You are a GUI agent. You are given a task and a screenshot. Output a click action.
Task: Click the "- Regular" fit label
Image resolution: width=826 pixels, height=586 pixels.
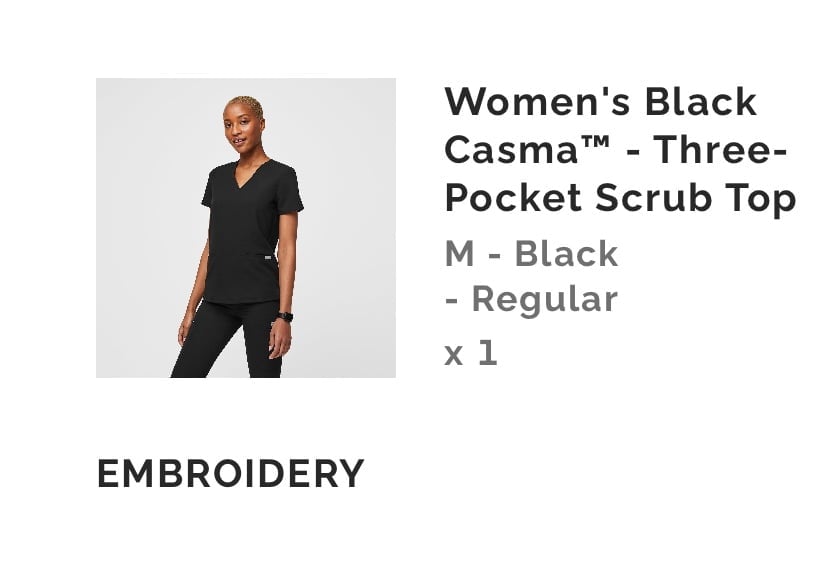click(531, 299)
